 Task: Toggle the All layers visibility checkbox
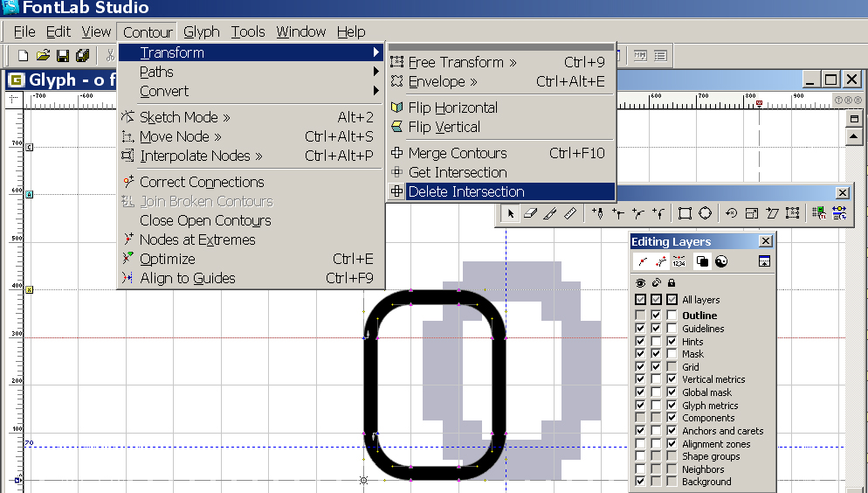point(640,300)
